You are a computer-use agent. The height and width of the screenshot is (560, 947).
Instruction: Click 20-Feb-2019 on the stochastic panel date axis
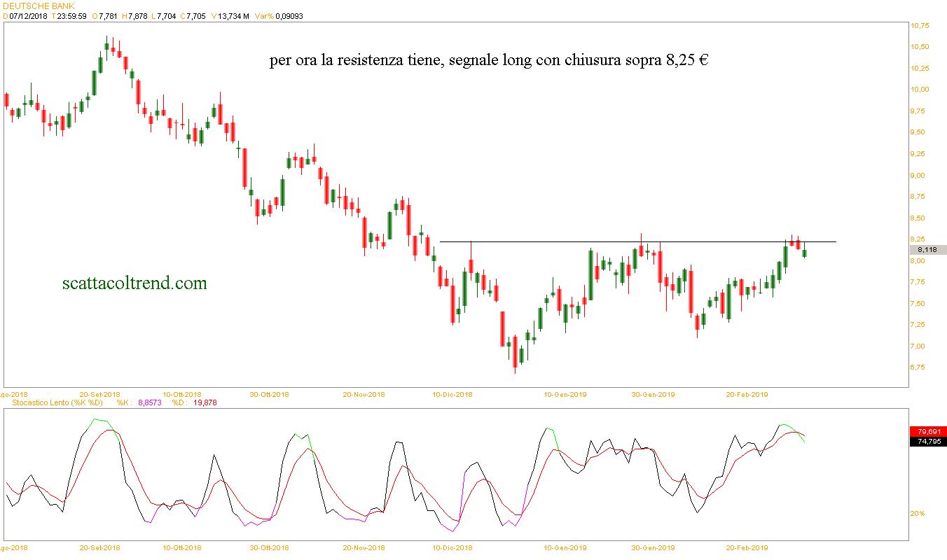(747, 548)
